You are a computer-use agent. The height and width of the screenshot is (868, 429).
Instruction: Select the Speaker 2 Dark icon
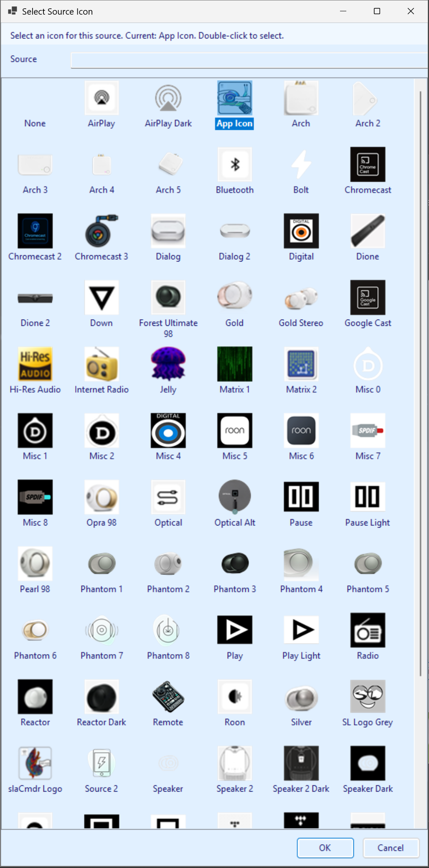[301, 763]
